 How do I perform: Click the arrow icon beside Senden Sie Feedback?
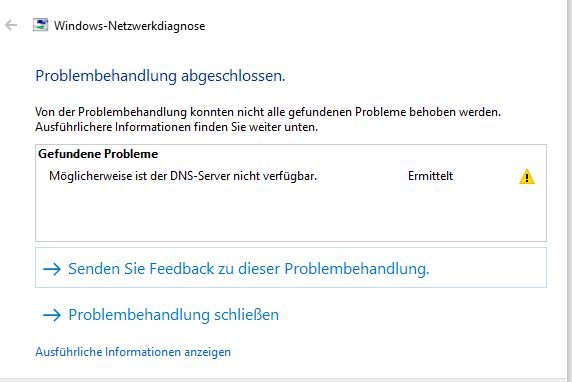pos(52,269)
